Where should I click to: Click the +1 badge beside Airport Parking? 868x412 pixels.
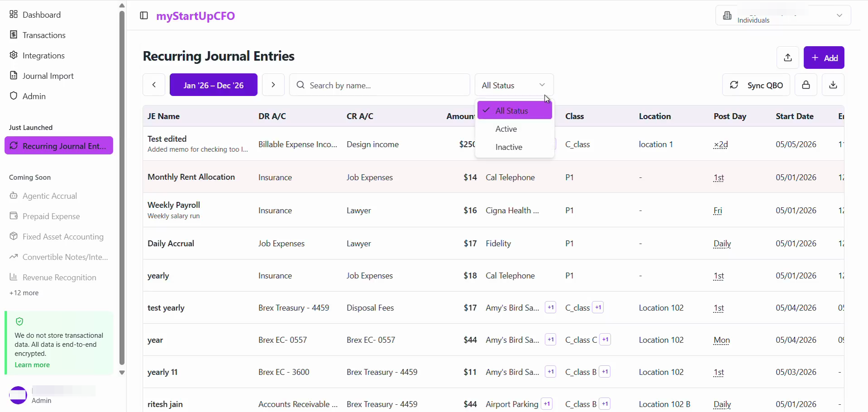point(547,404)
